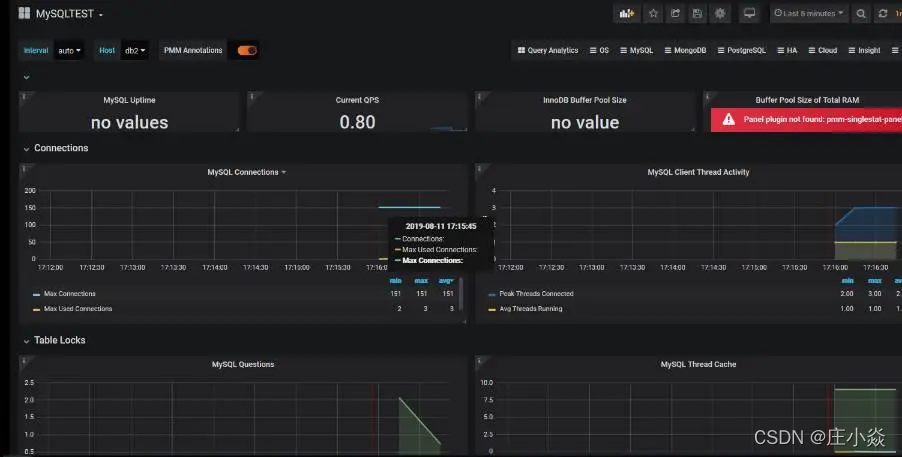
Task: Click the Current QPS value 0.80
Action: click(x=357, y=122)
